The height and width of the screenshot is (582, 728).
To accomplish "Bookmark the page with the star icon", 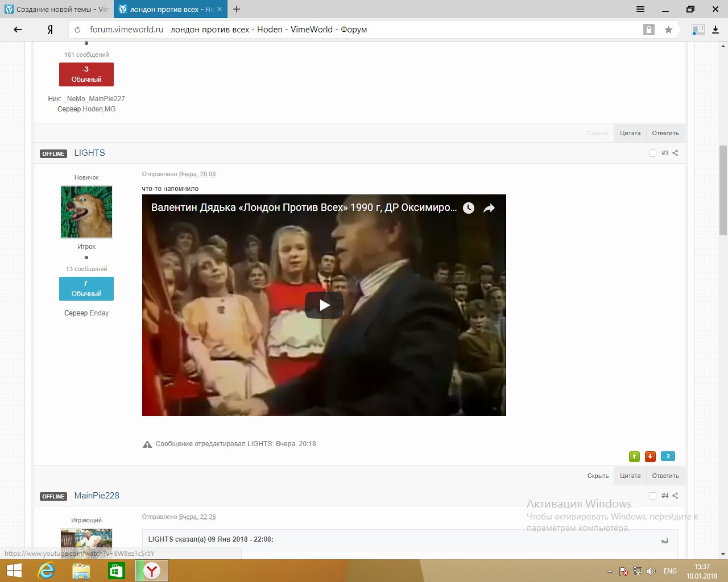I will point(668,30).
